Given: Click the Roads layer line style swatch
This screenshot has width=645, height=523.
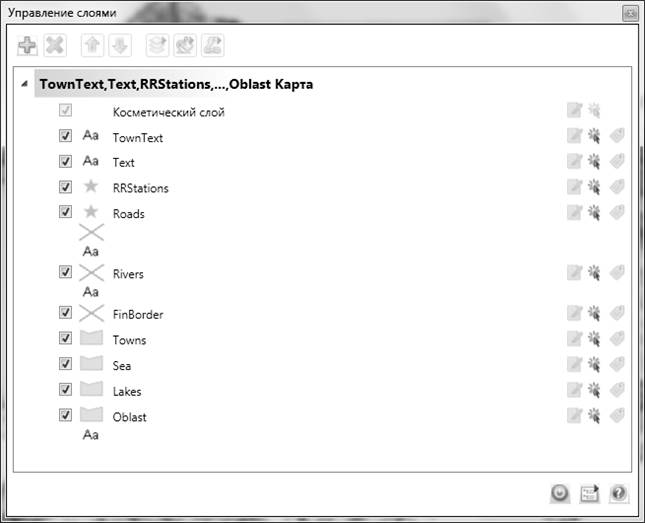Looking at the screenshot, I should click(91, 232).
